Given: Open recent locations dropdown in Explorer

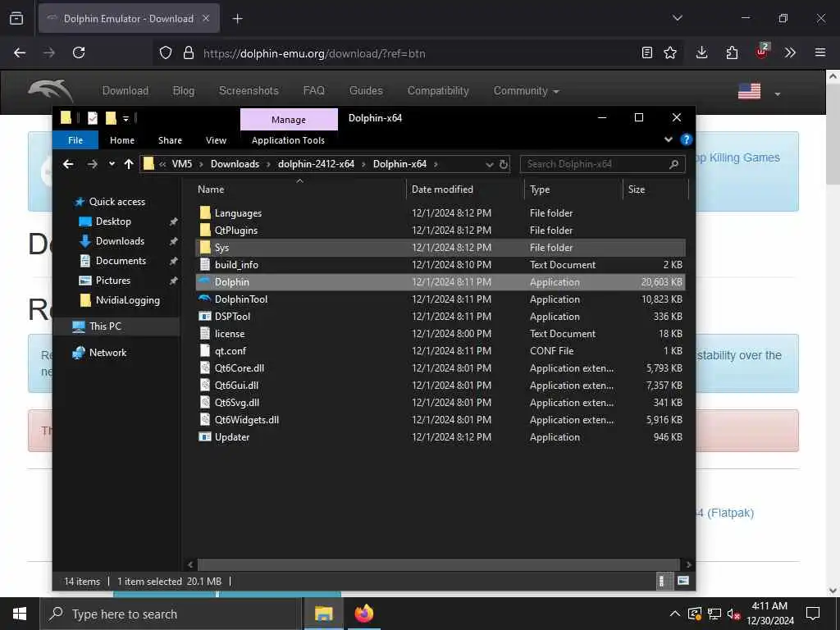Looking at the screenshot, I should coord(112,164).
